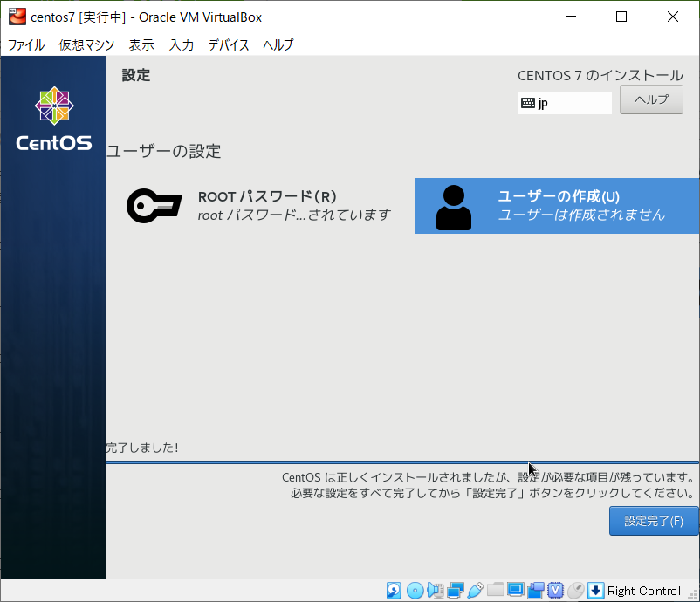The width and height of the screenshot is (700, 602).
Task: Open ユーザーの作成(U) settings
Action: [x=557, y=206]
